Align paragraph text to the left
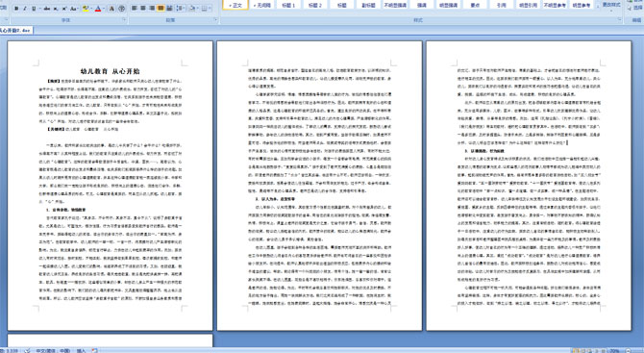 pyautogui.click(x=135, y=8)
